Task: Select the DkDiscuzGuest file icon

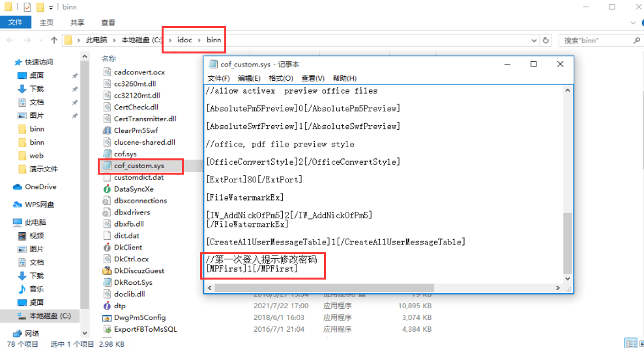Action: [x=108, y=270]
